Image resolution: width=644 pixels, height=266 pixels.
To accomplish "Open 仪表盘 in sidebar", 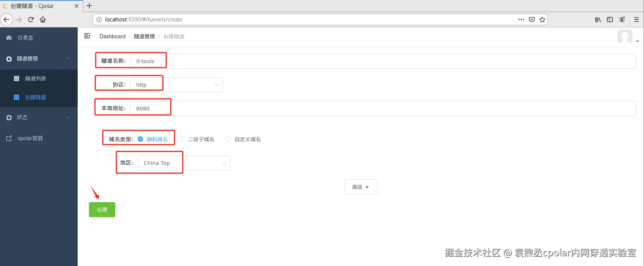I will 39,38.
